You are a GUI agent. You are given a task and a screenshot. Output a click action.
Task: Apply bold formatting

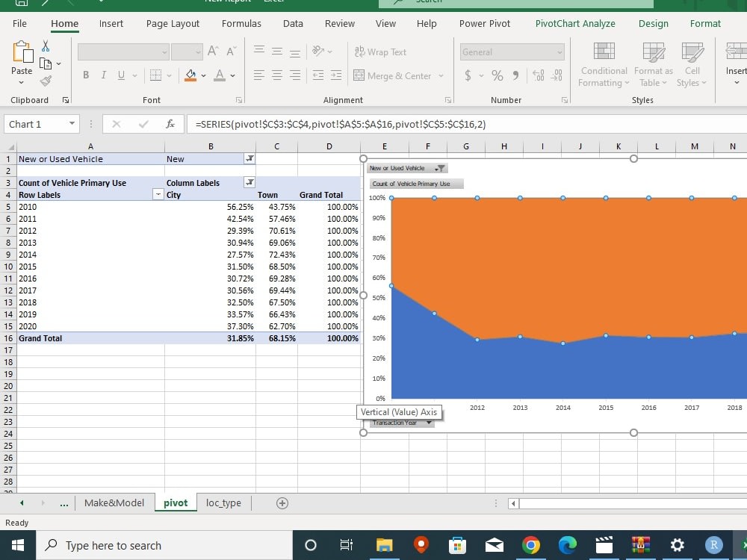click(x=84, y=75)
